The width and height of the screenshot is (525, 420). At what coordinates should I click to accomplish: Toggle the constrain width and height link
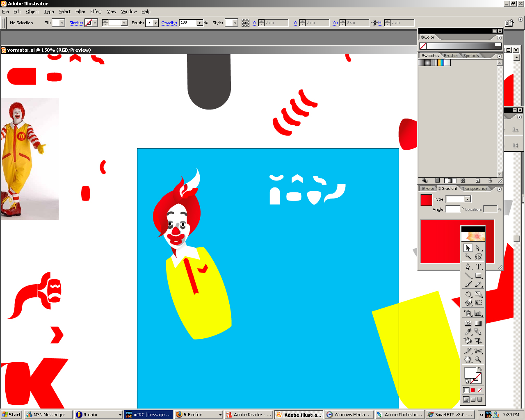(374, 23)
